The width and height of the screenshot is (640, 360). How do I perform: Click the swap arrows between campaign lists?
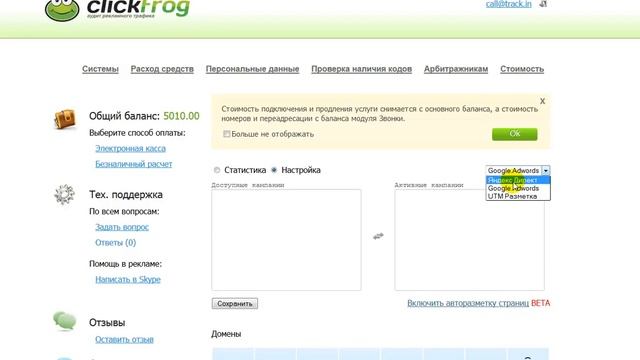tap(378, 236)
